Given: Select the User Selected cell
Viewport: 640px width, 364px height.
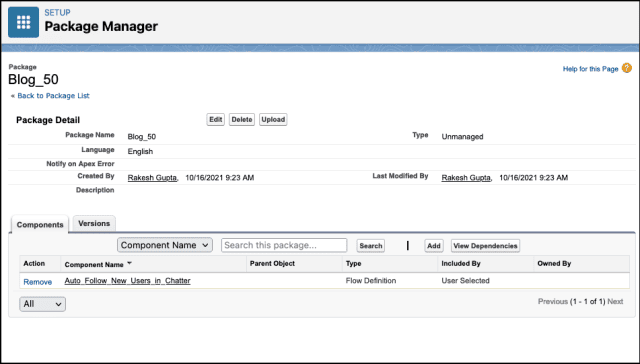Looking at the screenshot, I should click(x=465, y=281).
